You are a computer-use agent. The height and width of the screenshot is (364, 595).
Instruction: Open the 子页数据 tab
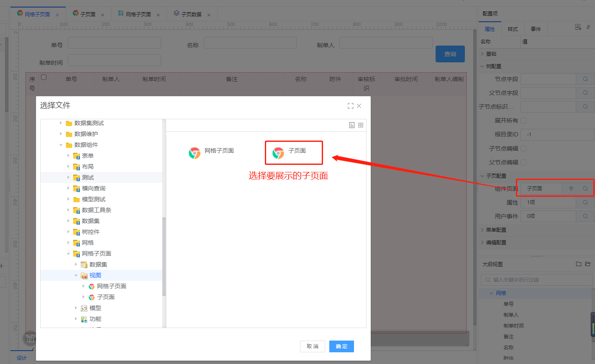pos(191,14)
